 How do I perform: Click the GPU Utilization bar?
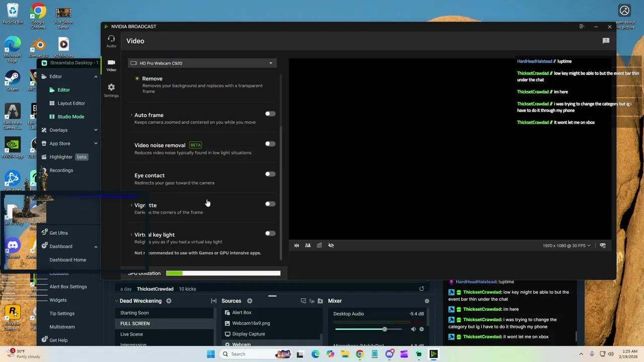[x=223, y=274]
